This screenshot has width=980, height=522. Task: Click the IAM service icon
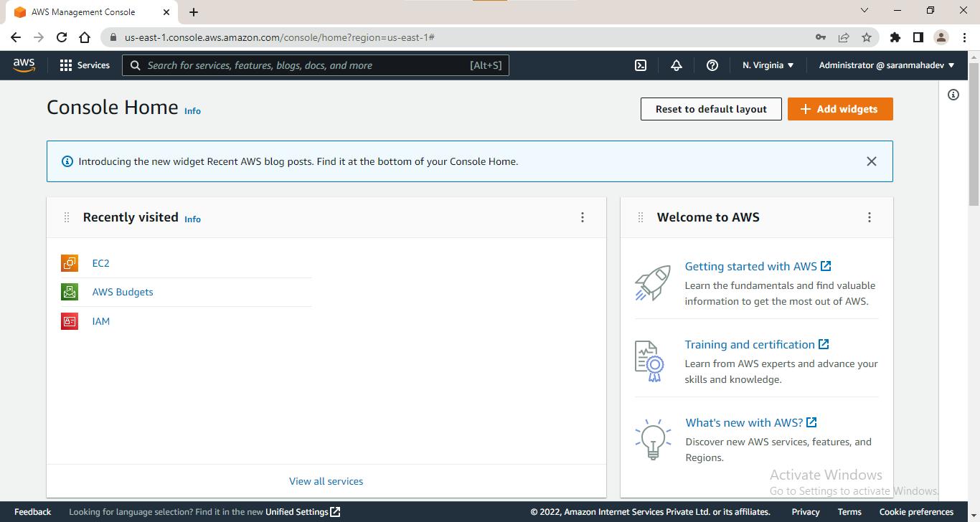[70, 321]
